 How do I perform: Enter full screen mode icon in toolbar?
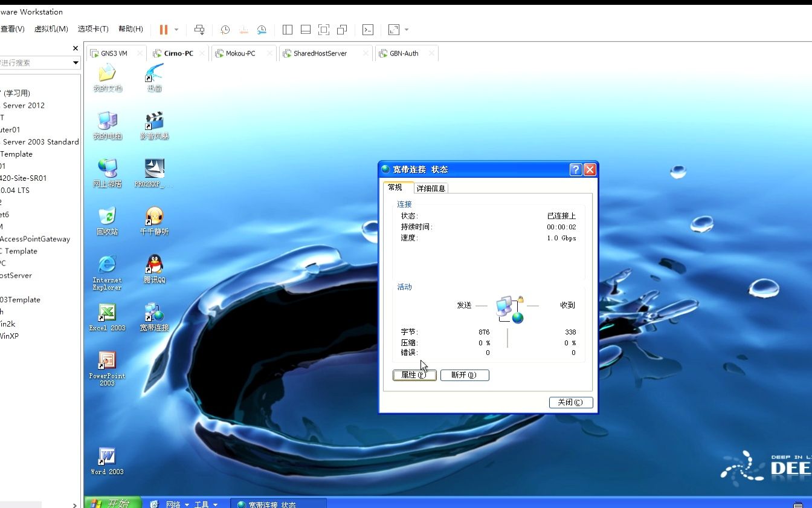(324, 29)
